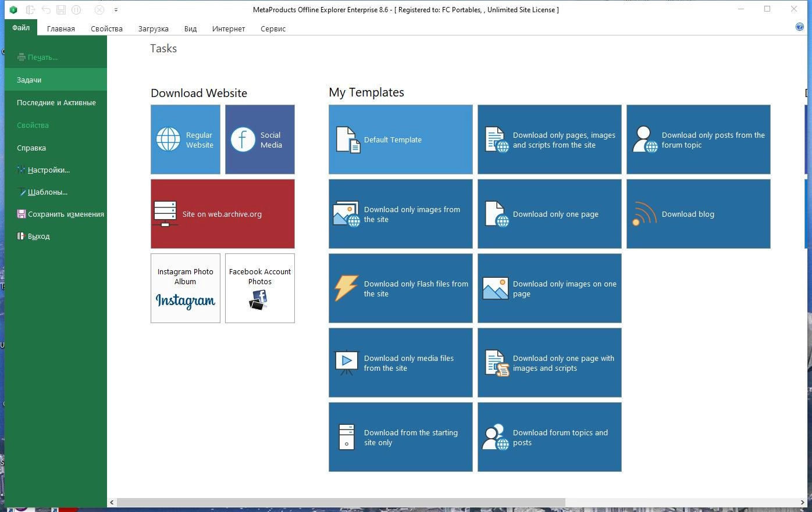
Task: Click Печать... in the sidebar
Action: pyautogui.click(x=56, y=57)
